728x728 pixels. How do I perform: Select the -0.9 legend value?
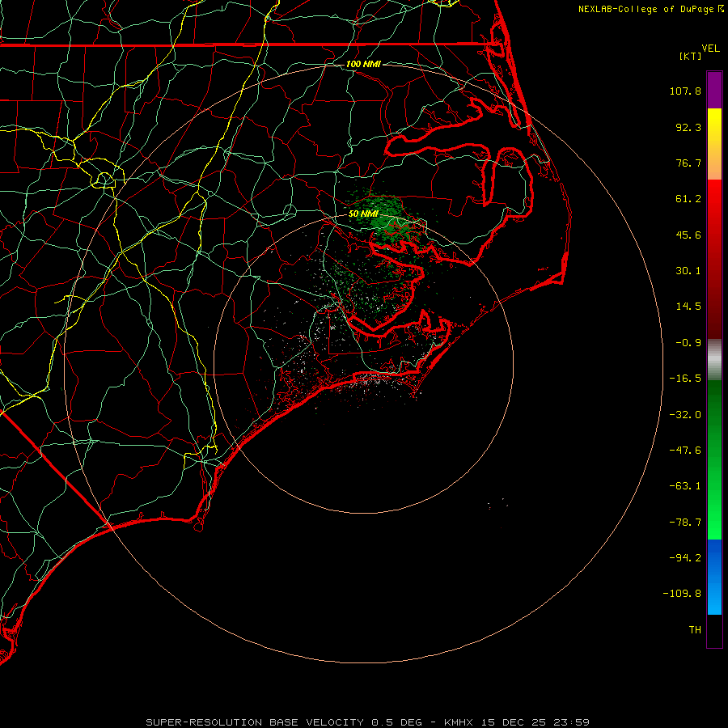pyautogui.click(x=688, y=343)
